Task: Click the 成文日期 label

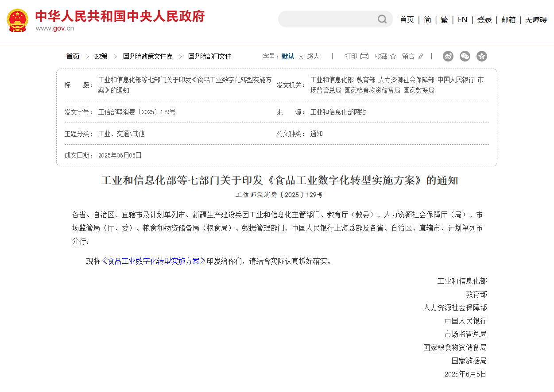Action: [79, 155]
